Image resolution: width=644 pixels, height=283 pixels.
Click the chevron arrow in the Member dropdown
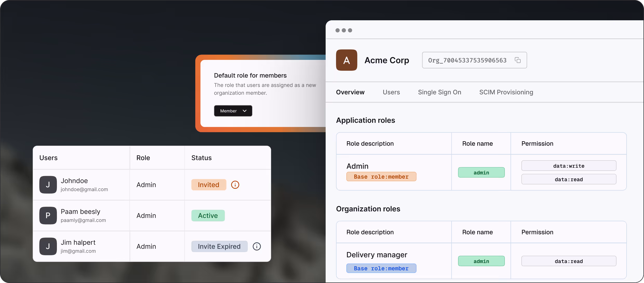coord(244,111)
